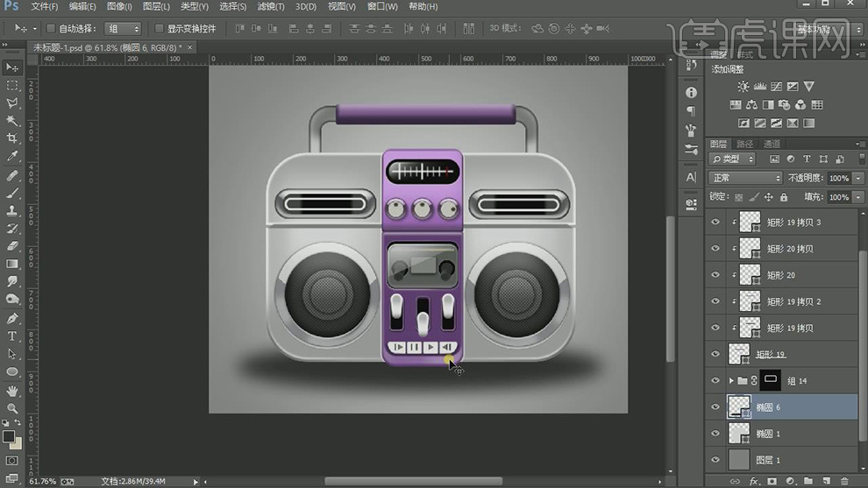Select the Crop tool in the toolbox
Screen dimensions: 868x488
click(12, 138)
